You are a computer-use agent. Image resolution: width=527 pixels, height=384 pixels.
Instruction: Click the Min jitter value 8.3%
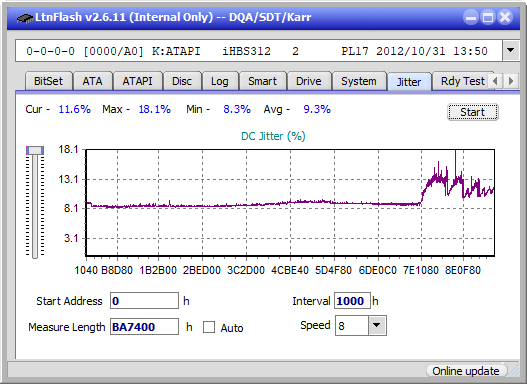pos(237,109)
